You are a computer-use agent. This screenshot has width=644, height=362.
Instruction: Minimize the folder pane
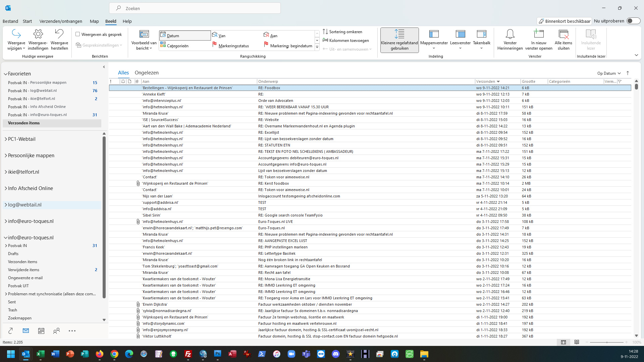pos(104,67)
